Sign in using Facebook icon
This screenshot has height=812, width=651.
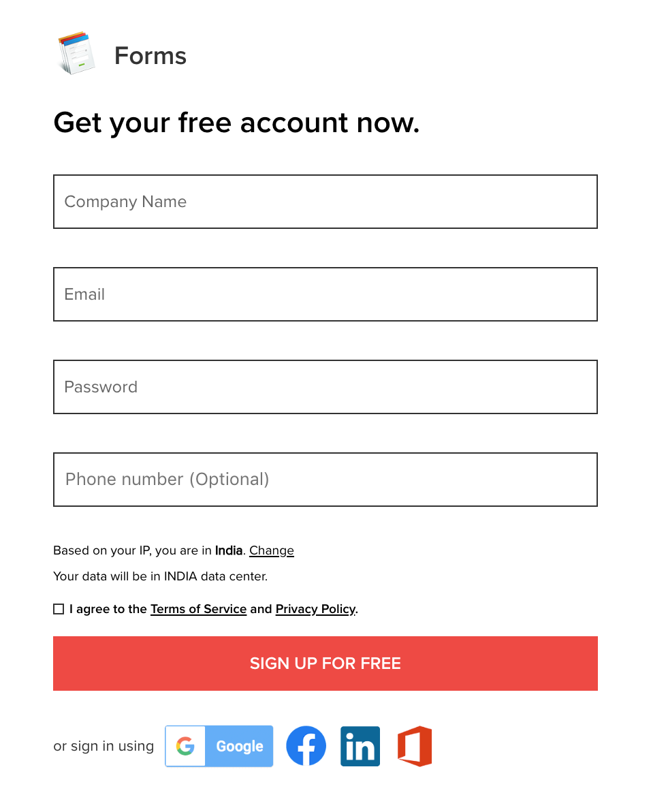[x=306, y=746]
